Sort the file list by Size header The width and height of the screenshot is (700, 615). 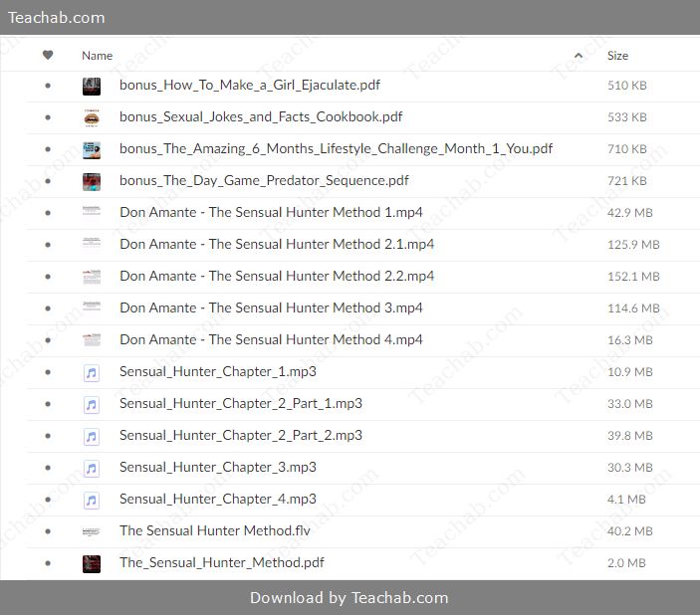(617, 56)
